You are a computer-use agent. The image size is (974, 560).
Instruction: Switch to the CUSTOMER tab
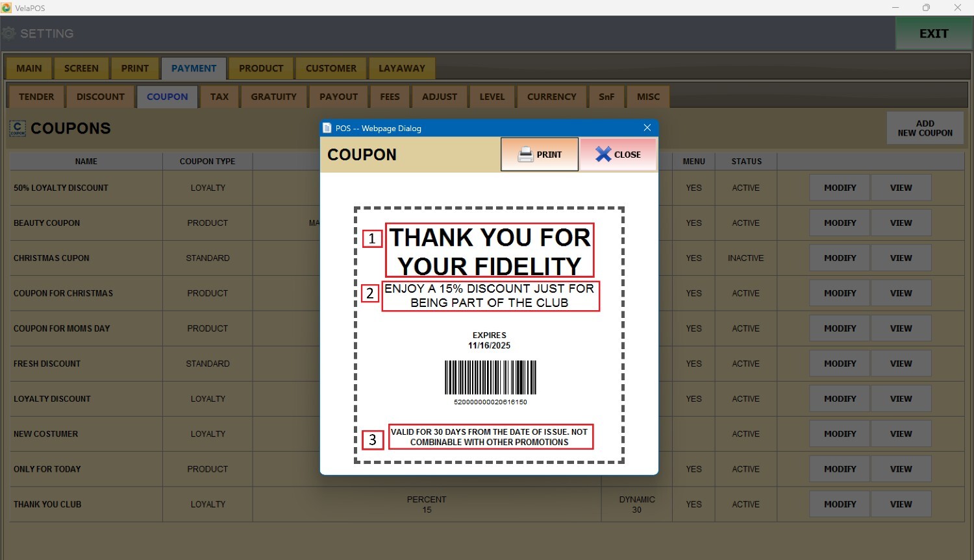331,68
